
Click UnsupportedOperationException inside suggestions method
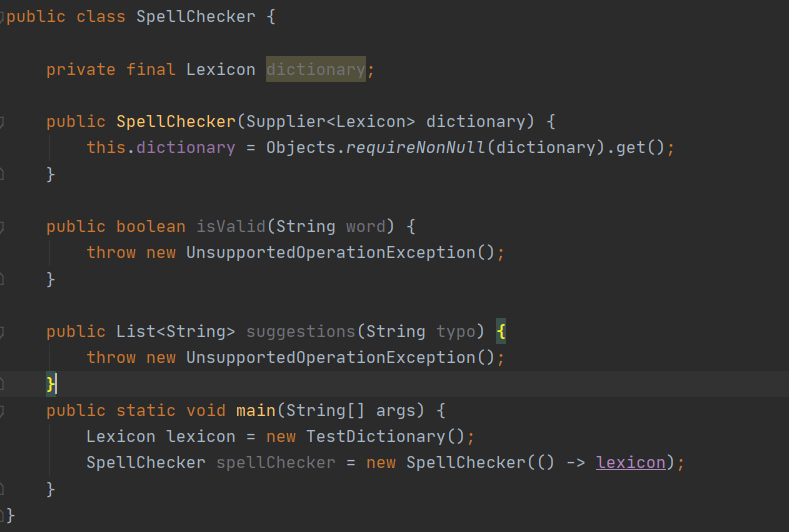[331, 357]
